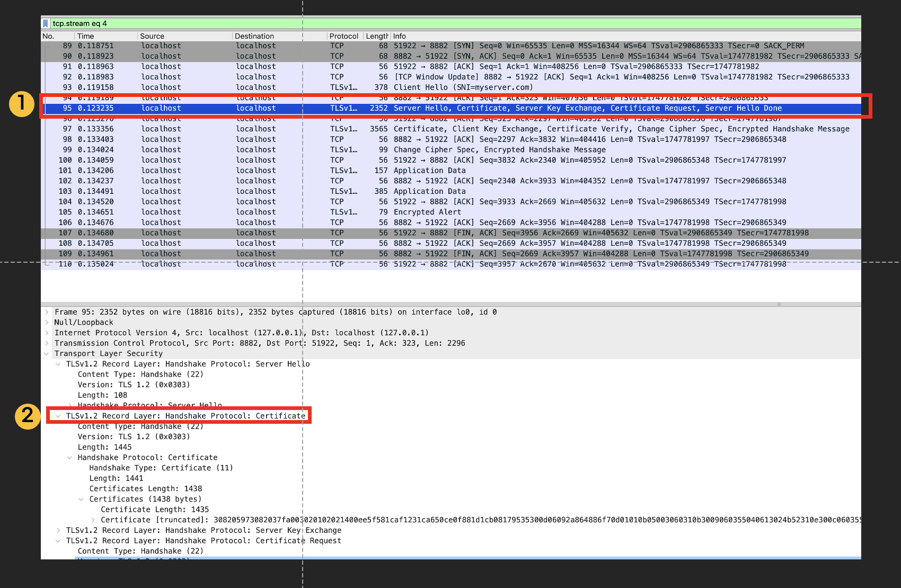Select packet 102 ACK Seq=2340 row

[451, 181]
